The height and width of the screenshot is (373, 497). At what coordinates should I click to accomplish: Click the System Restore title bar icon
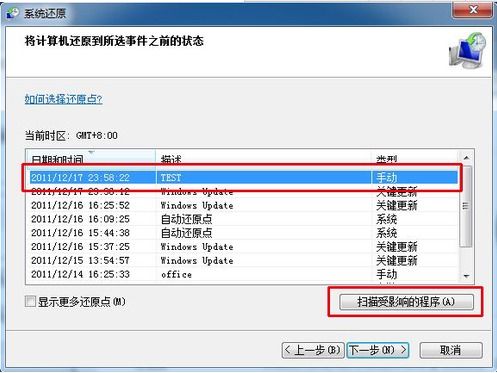pyautogui.click(x=12, y=13)
